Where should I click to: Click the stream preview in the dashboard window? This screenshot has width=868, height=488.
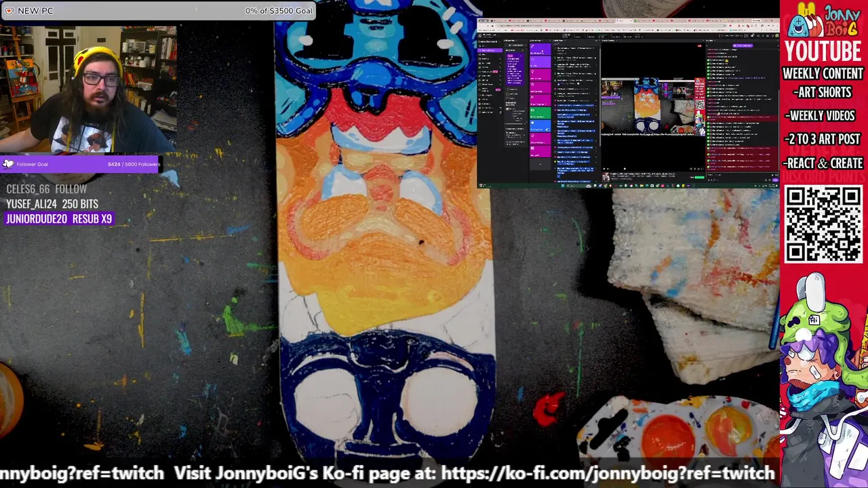[653, 107]
